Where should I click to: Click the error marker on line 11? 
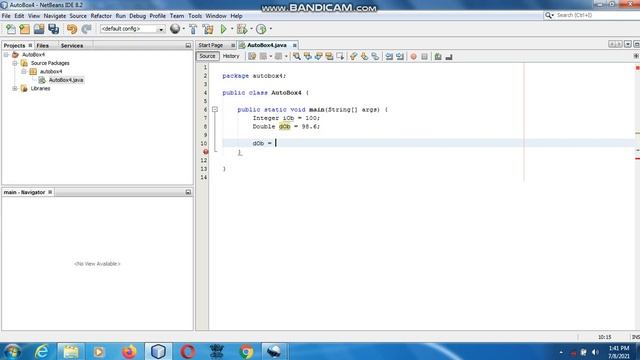click(206, 152)
